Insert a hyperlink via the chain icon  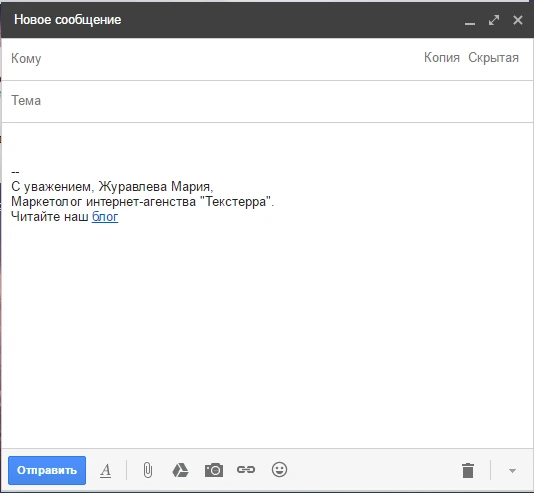pos(246,470)
